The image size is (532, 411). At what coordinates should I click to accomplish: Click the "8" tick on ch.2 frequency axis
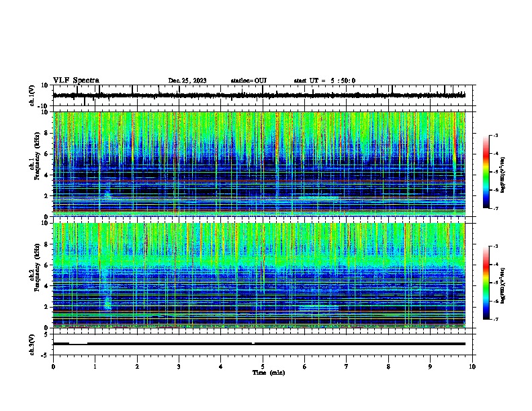(x=46, y=244)
